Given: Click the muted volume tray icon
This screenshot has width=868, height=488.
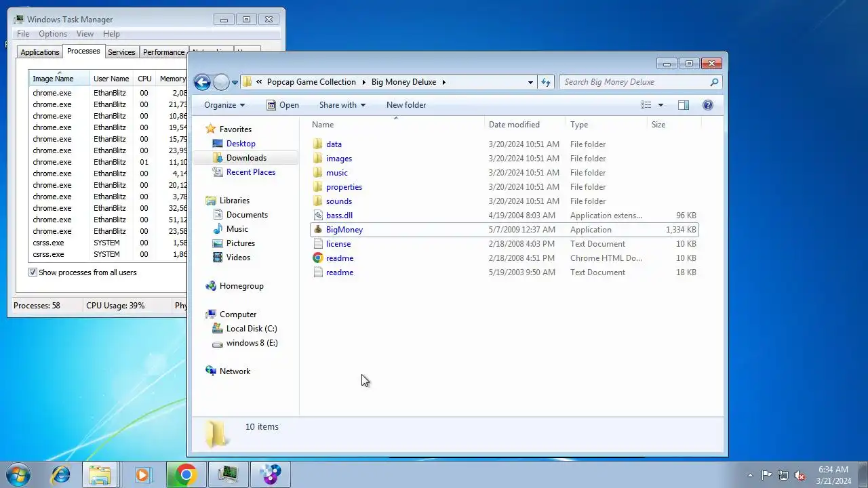Looking at the screenshot, I should tap(800, 475).
